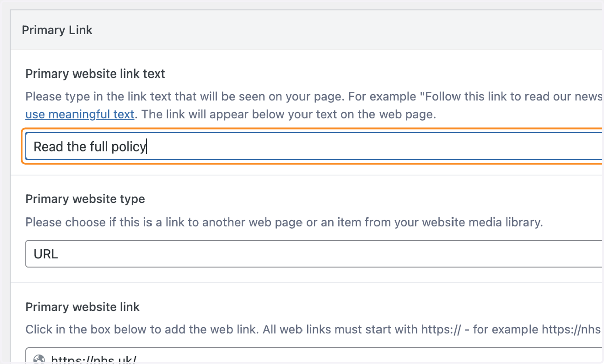Open the Primary website type URL dropdown
Image resolution: width=604 pixels, height=364 pixels.
[x=314, y=254]
